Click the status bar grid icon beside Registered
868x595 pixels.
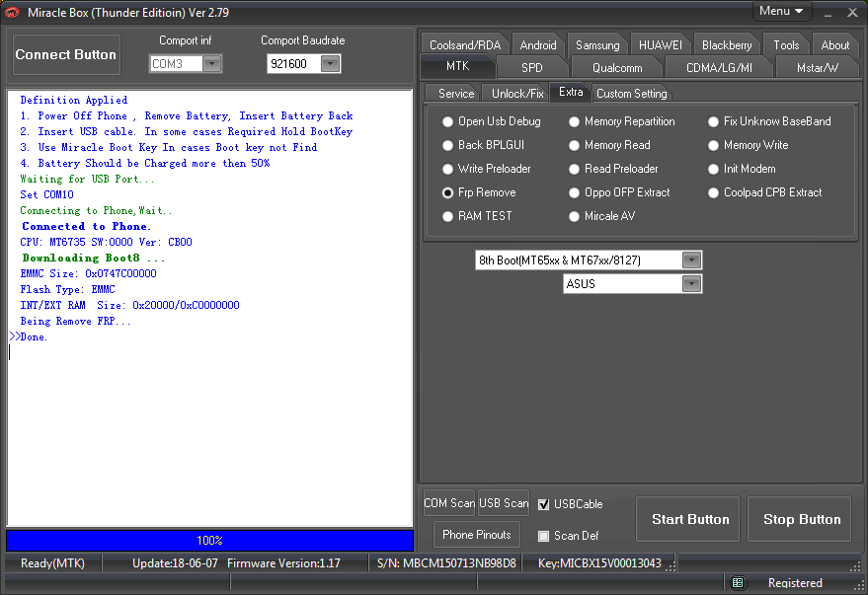click(738, 582)
